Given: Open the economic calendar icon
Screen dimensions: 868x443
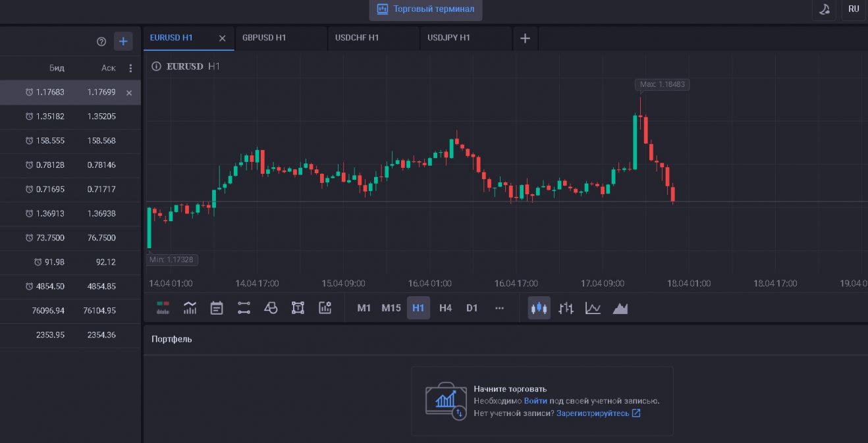Looking at the screenshot, I should (x=217, y=307).
